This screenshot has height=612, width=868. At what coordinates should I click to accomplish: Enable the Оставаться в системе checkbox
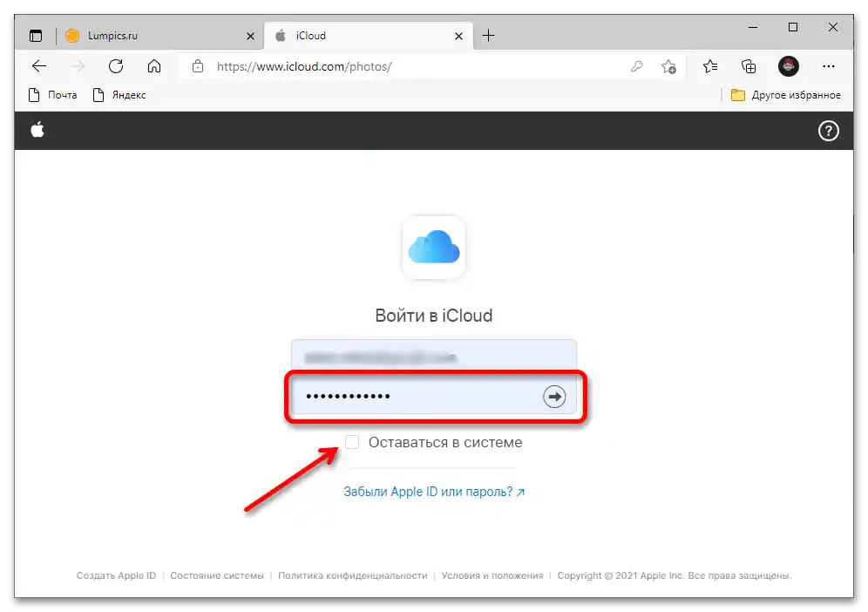click(x=351, y=442)
